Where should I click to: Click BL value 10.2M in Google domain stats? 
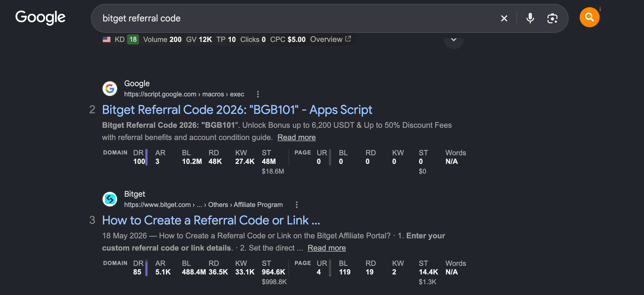[x=192, y=161]
